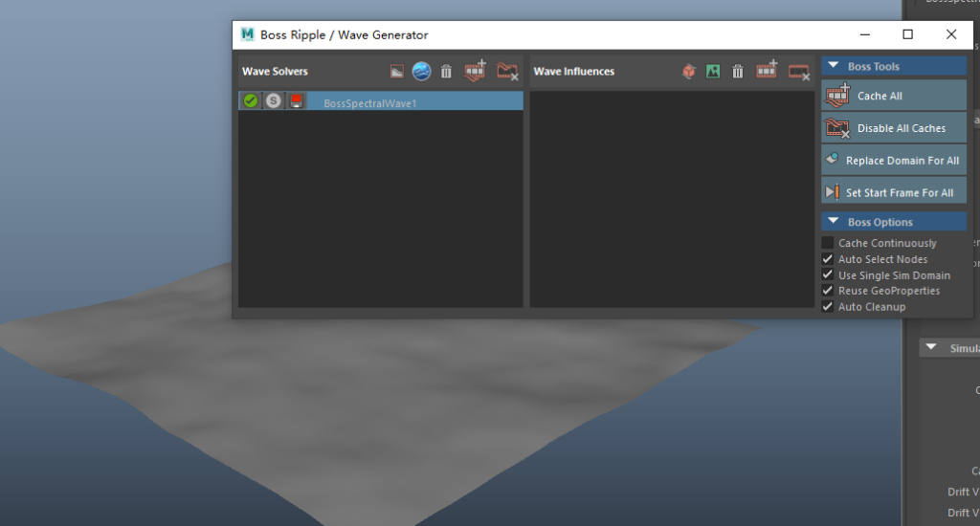This screenshot has width=980, height=526.
Task: Uncheck Auto Cleanup
Action: click(828, 307)
